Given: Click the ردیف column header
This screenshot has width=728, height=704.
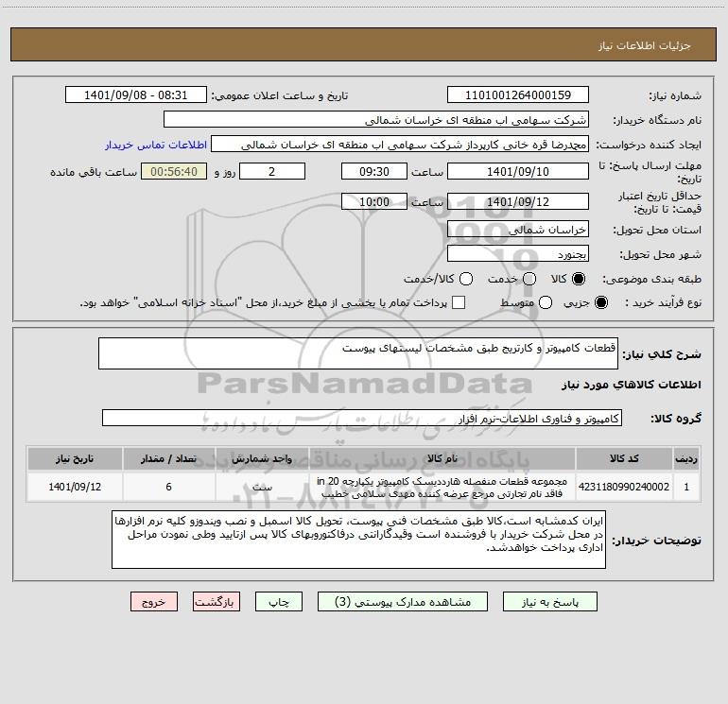Looking at the screenshot, I should (686, 458).
